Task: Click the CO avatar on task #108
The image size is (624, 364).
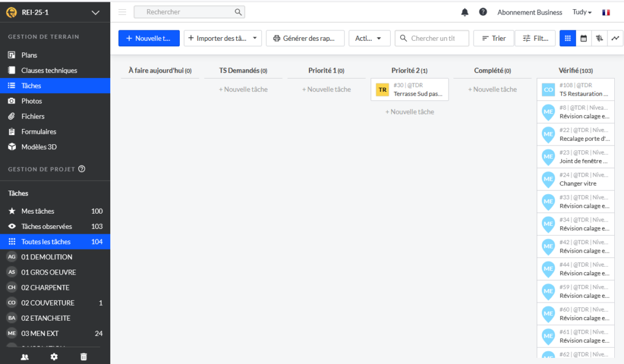Action: click(x=548, y=90)
